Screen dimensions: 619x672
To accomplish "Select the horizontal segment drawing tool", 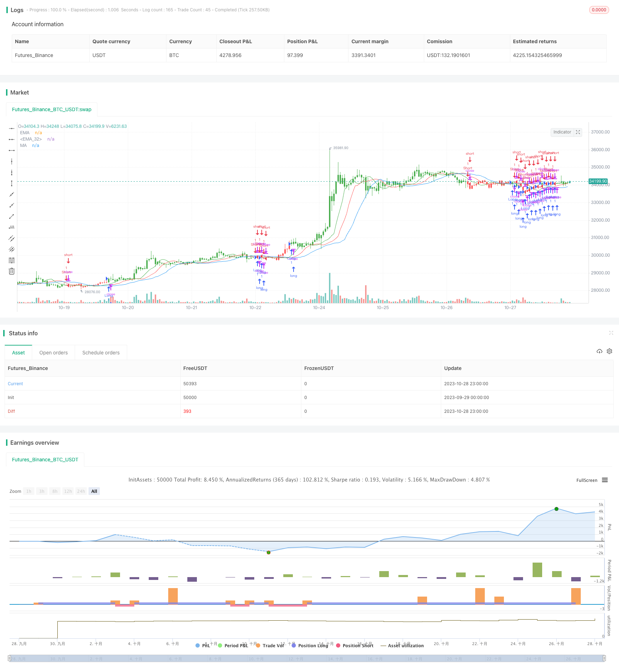I will 12,150.
